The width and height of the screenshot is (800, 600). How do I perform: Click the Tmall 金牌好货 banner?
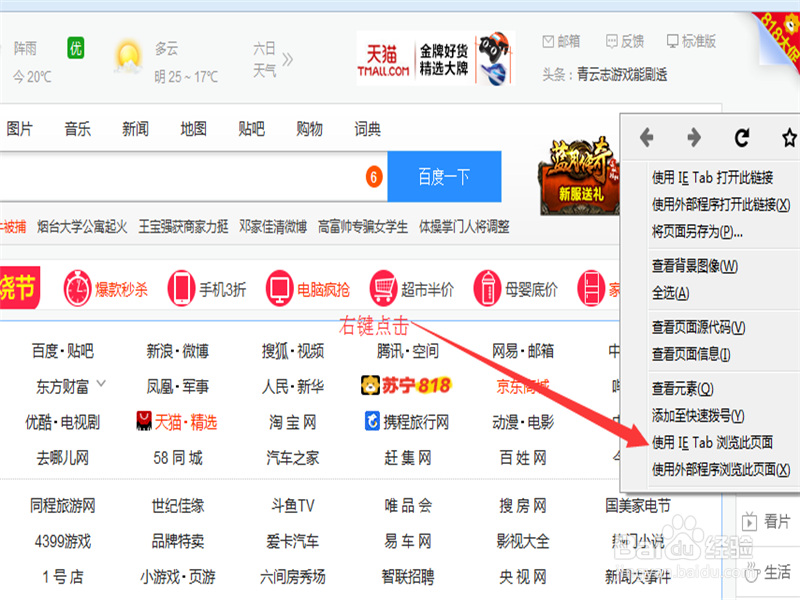click(436, 58)
